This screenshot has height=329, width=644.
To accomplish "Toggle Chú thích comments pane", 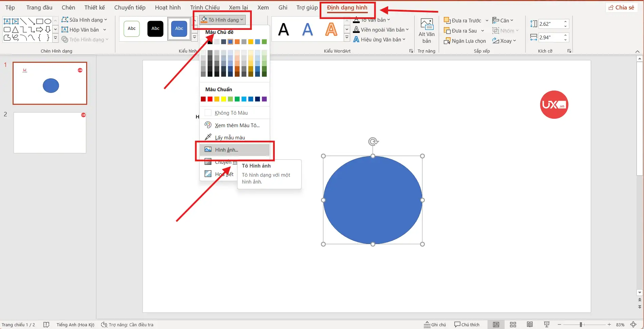I will [467, 325].
